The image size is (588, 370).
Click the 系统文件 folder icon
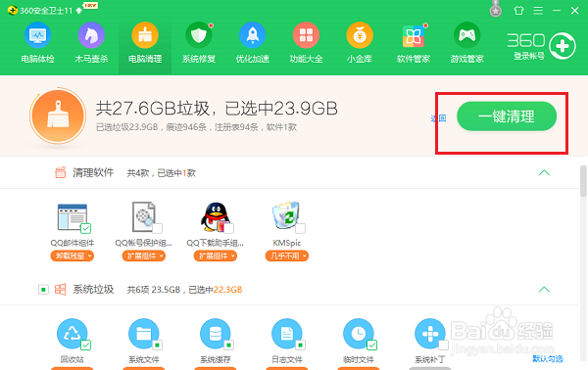click(144, 334)
